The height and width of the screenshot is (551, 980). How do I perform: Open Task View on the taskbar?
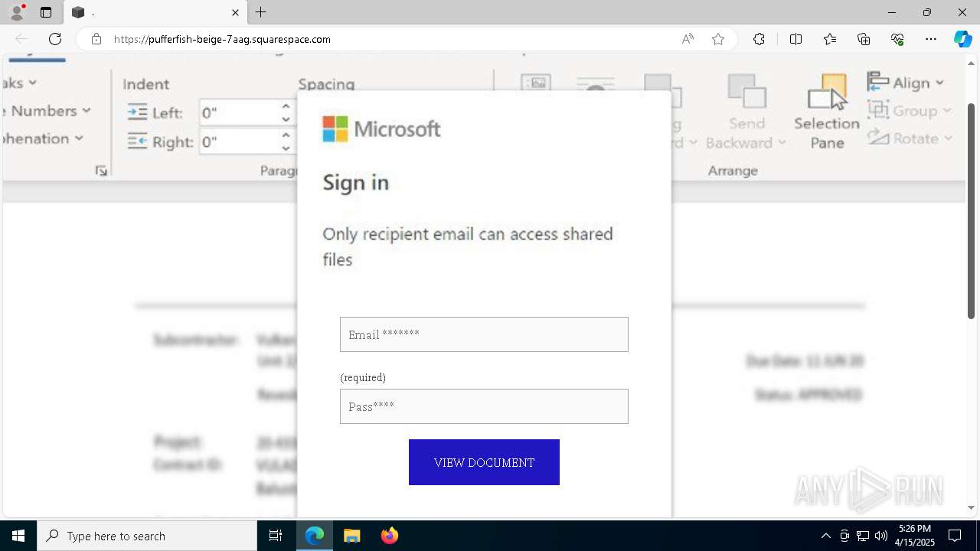point(276,536)
